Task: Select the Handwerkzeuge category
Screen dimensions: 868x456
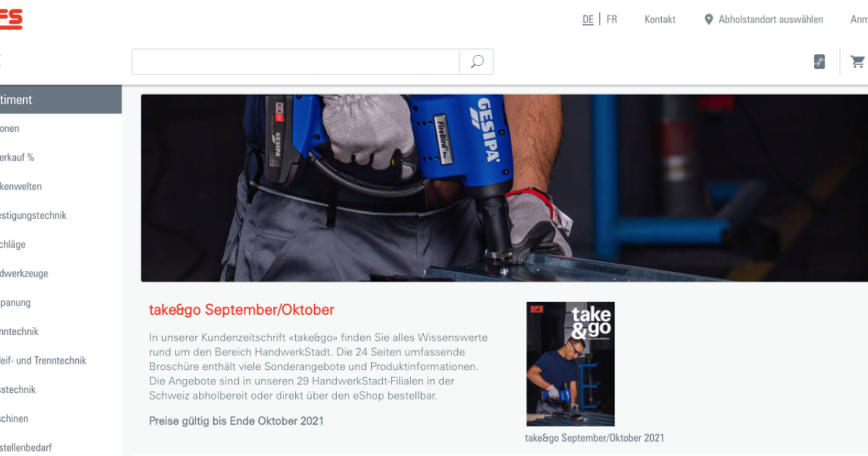Action: coord(25,274)
